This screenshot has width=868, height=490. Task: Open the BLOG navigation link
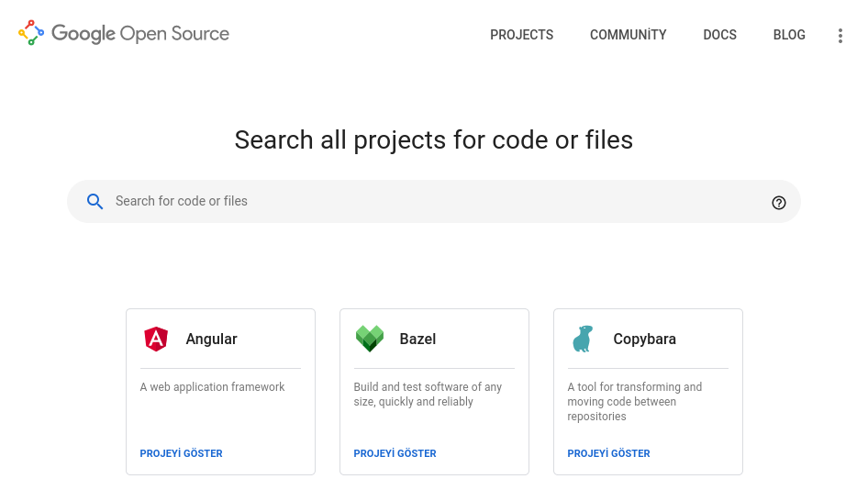coord(789,35)
